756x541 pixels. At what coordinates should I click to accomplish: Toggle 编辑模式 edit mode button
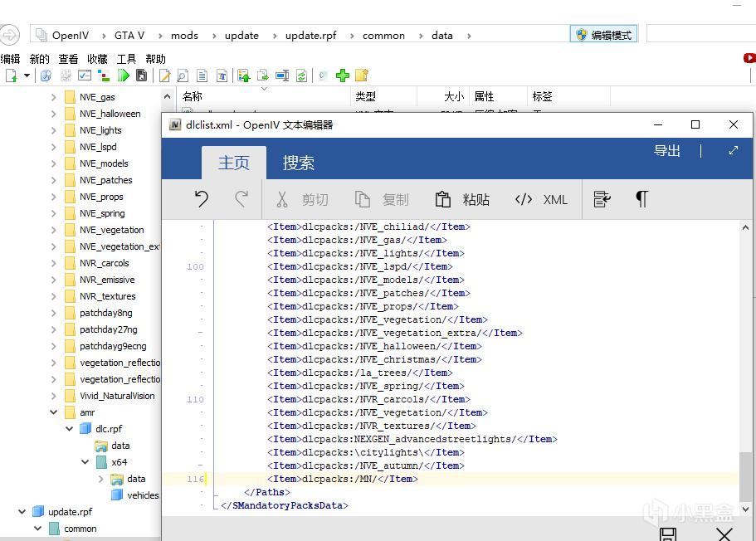click(604, 35)
